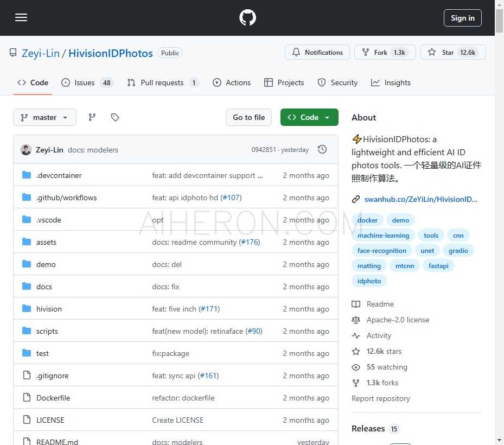Select the unet topic tag
The image size is (504, 445).
tap(427, 251)
